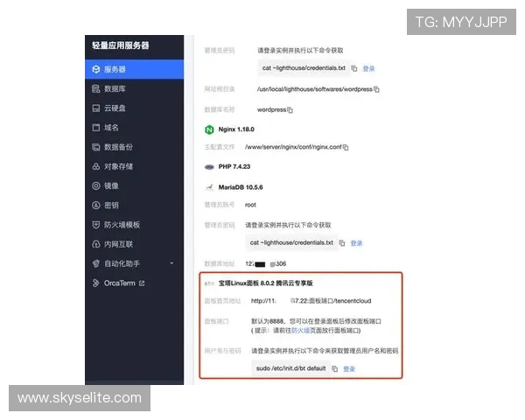Image resolution: width=525 pixels, height=420 pixels.
Task: Click the 防火墙模板 shield icon
Action: tap(96, 225)
